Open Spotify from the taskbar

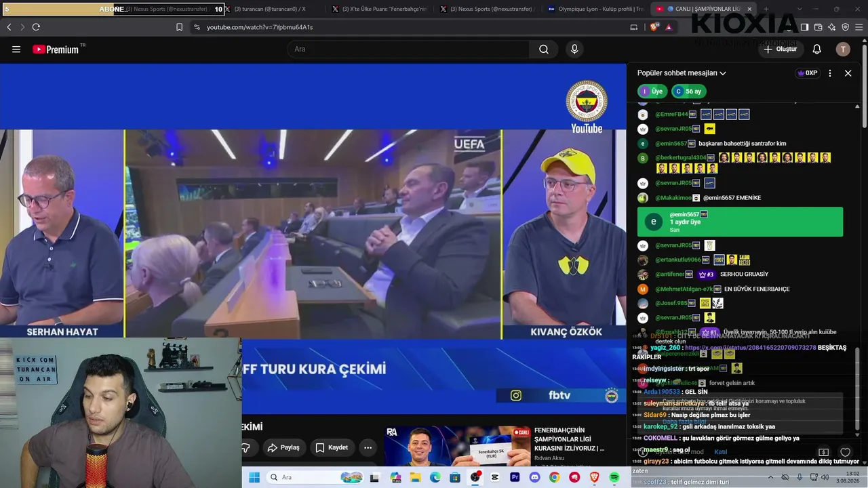tap(614, 478)
